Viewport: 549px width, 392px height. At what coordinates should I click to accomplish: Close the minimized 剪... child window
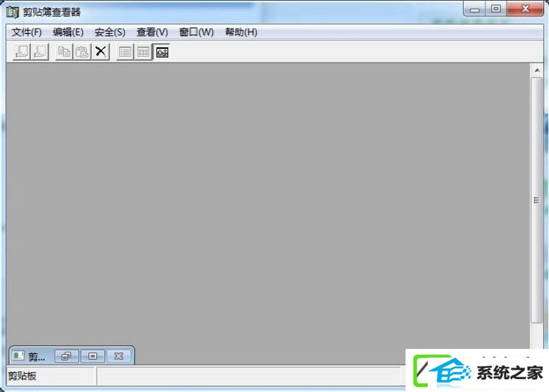tap(118, 356)
